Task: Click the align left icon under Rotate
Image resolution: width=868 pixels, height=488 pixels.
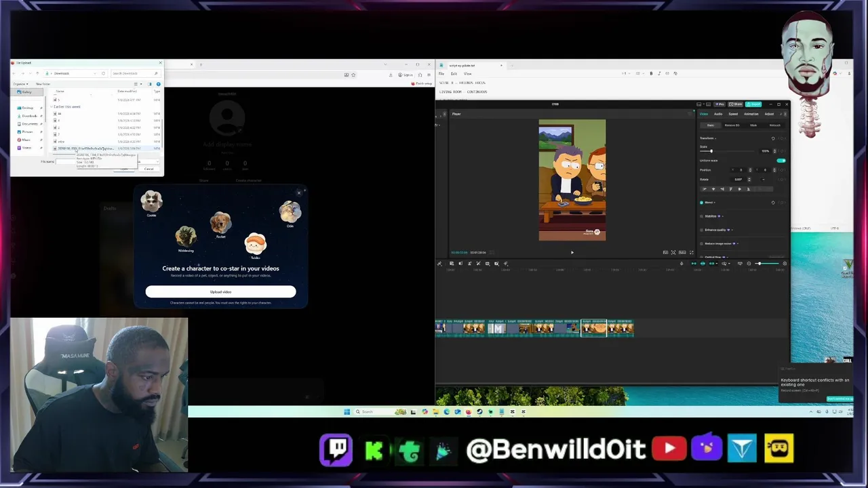Action: [x=705, y=189]
